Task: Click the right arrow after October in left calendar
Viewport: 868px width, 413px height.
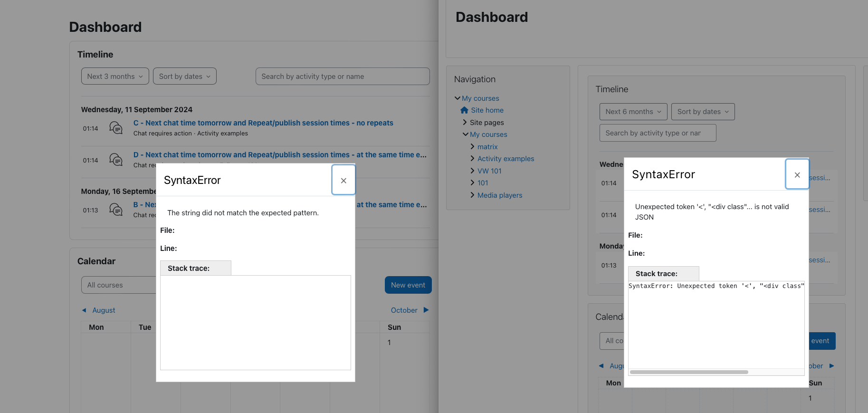Action: tap(426, 310)
